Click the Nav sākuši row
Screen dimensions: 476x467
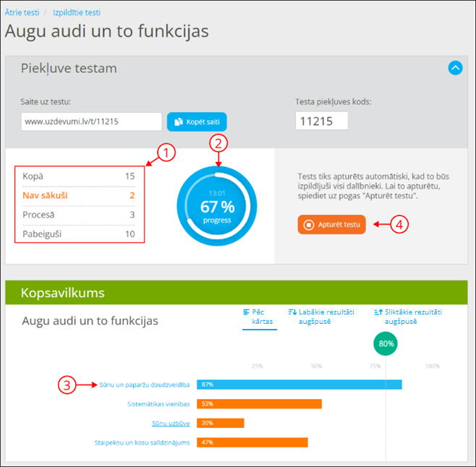click(79, 195)
